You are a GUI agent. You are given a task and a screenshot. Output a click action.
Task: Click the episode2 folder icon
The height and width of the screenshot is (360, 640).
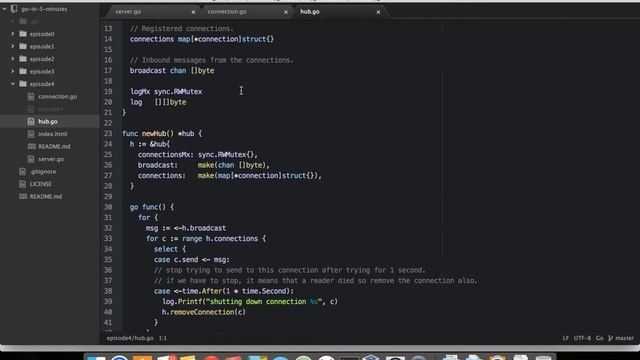click(x=23, y=59)
